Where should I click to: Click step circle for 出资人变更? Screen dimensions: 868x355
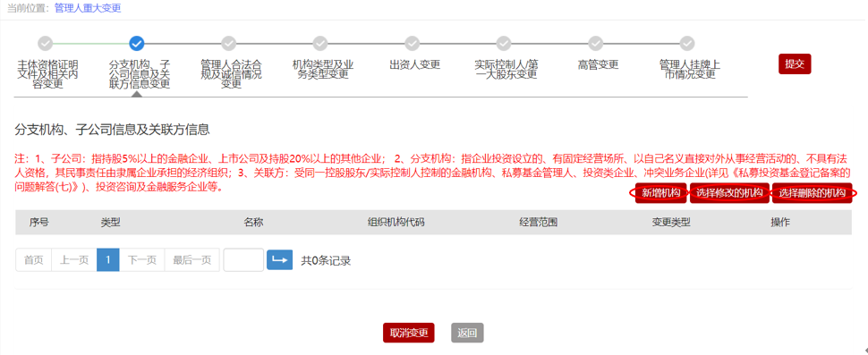(412, 43)
